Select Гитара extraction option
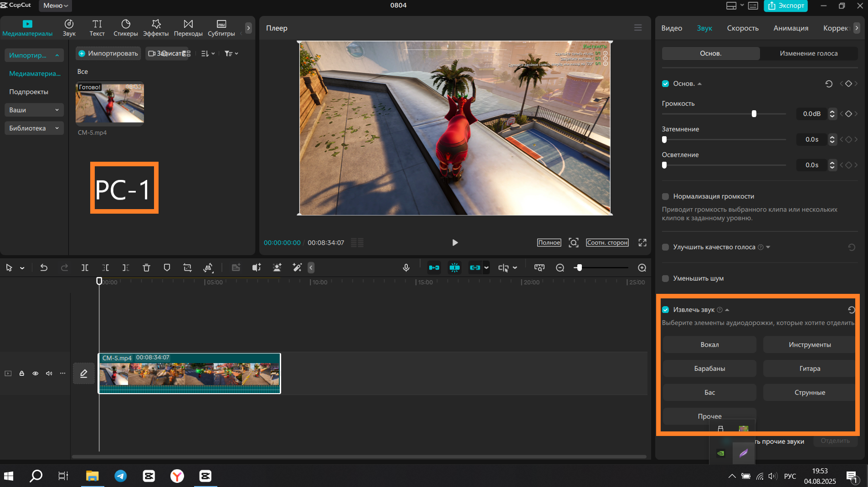 click(810, 368)
